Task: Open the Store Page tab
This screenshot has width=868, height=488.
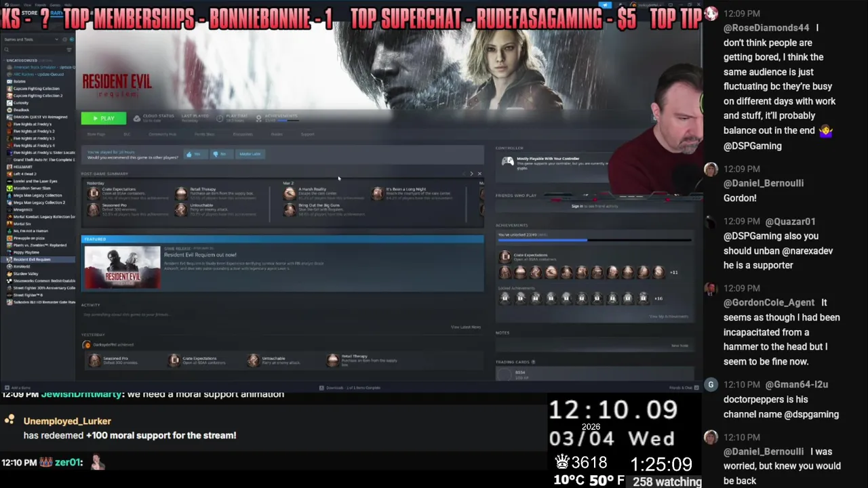Action: coord(96,134)
